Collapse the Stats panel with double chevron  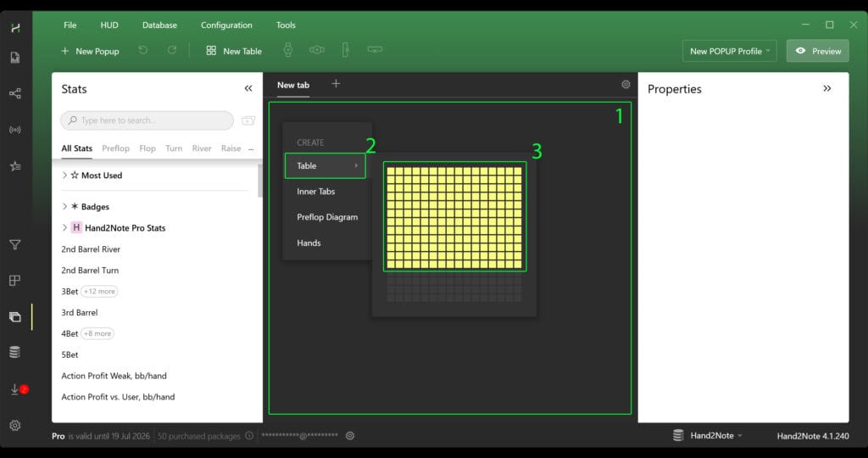click(248, 89)
